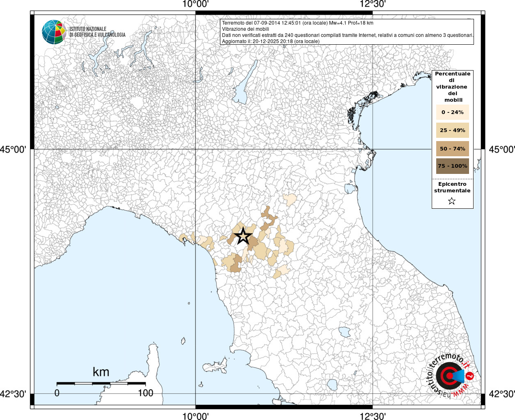
Task: Click the 'km' scale bar label
Action: pos(101,372)
